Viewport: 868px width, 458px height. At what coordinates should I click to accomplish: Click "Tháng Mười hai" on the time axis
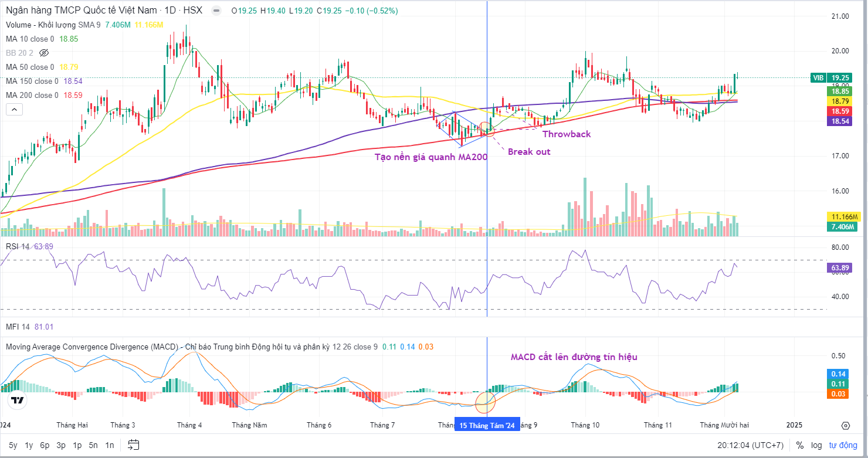coord(724,425)
